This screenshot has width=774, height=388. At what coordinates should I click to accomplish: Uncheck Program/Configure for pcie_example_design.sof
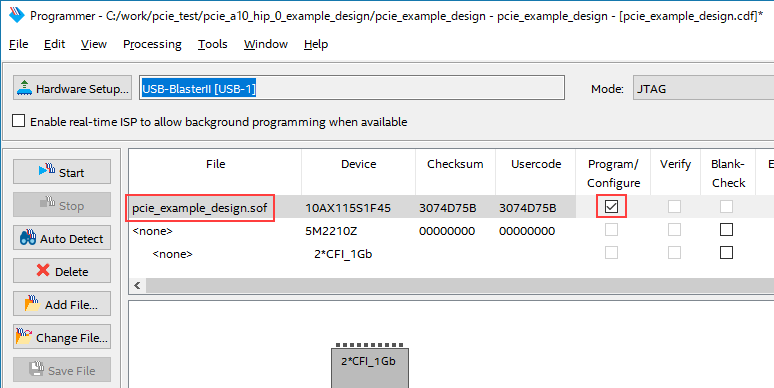pos(611,206)
